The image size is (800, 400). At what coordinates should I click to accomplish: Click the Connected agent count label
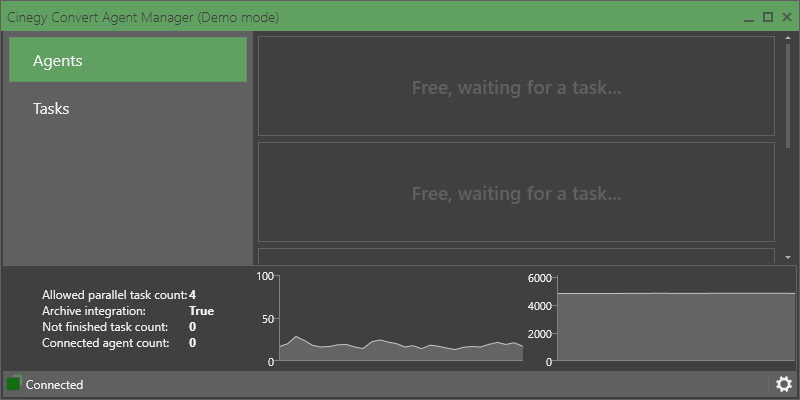coord(105,343)
